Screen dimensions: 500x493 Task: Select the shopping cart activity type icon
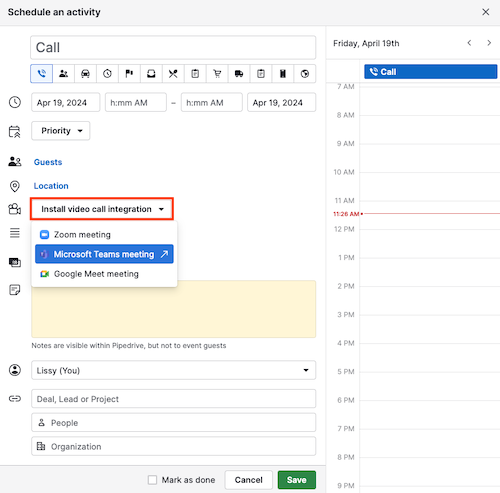coord(217,73)
